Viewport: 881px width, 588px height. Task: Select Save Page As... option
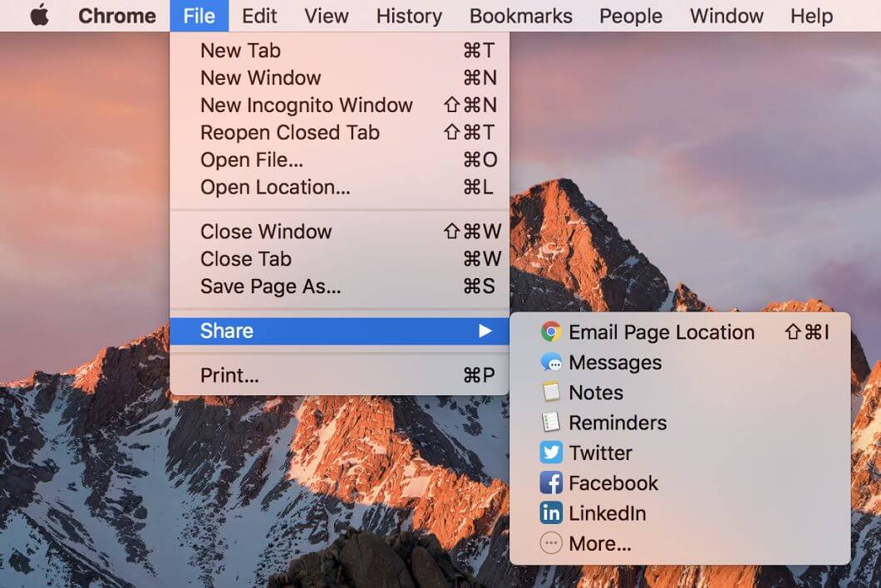click(270, 287)
